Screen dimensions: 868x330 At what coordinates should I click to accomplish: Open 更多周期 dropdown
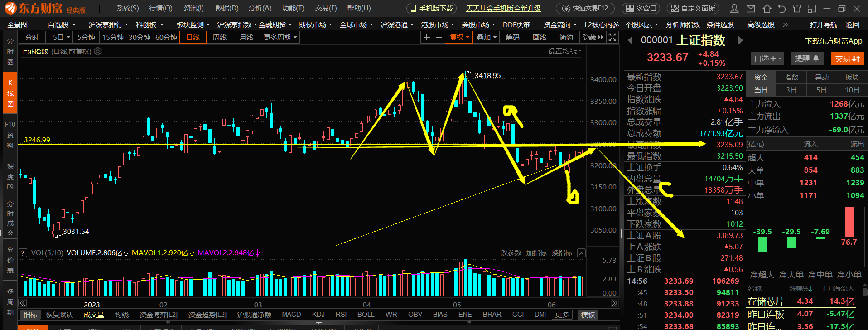(280, 37)
